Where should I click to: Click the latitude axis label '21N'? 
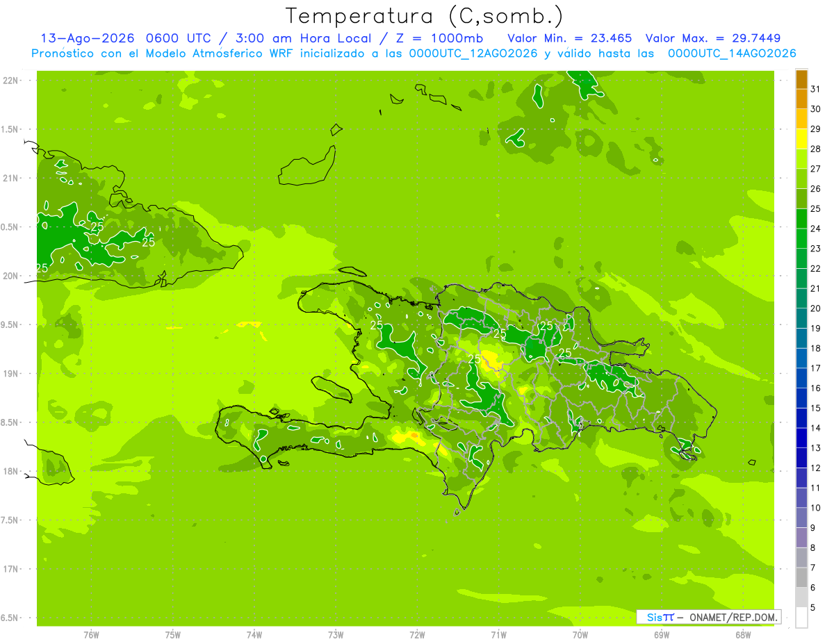point(10,179)
